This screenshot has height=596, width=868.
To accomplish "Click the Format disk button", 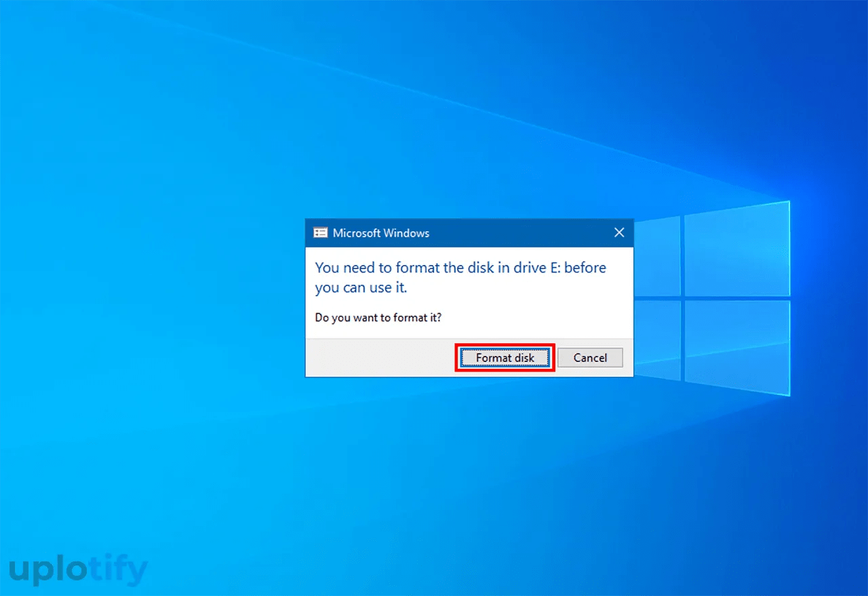I will point(505,357).
